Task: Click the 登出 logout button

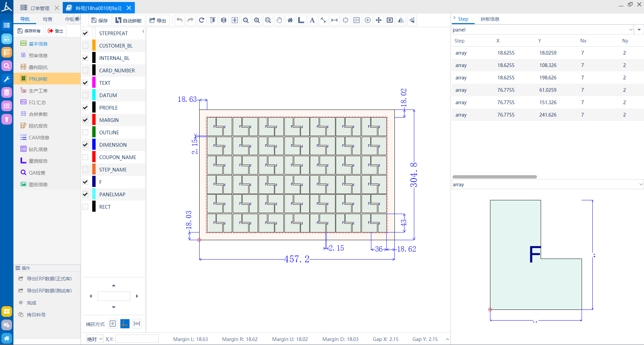Action: 56,31
